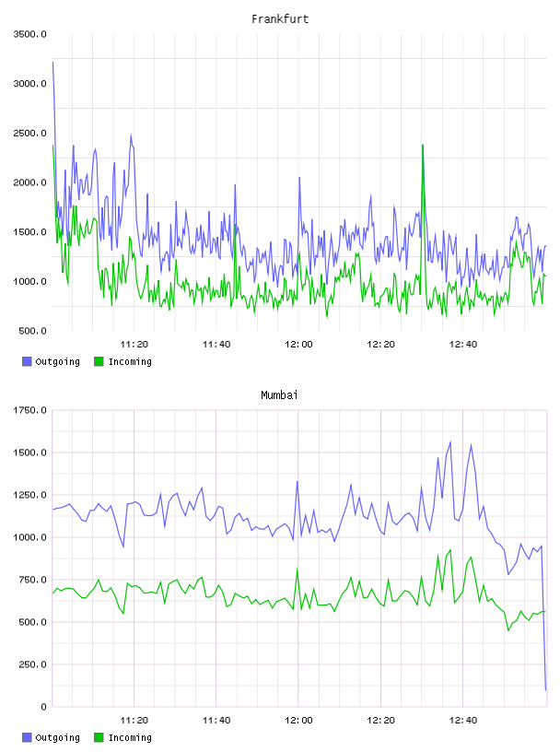Click the 1500.0 y-axis label on Frankfurt
Viewport: 560px width, 752px height.
pyautogui.click(x=29, y=232)
